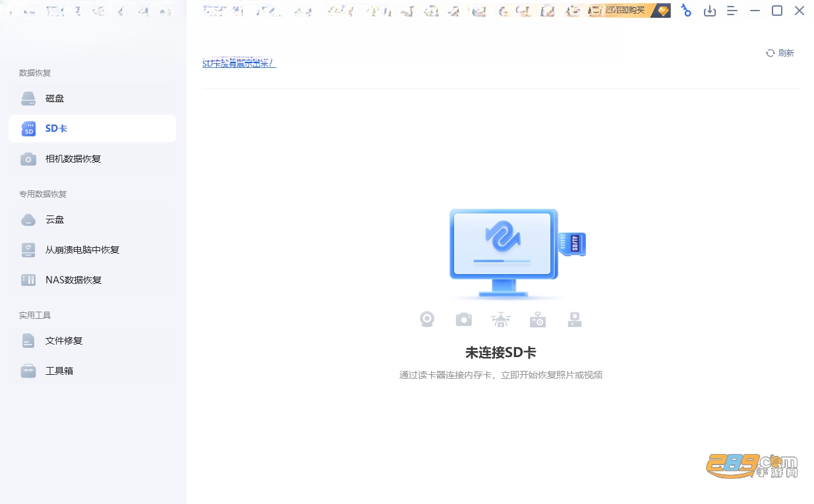
Task: Click the 立即购买 buy now button
Action: pos(629,11)
